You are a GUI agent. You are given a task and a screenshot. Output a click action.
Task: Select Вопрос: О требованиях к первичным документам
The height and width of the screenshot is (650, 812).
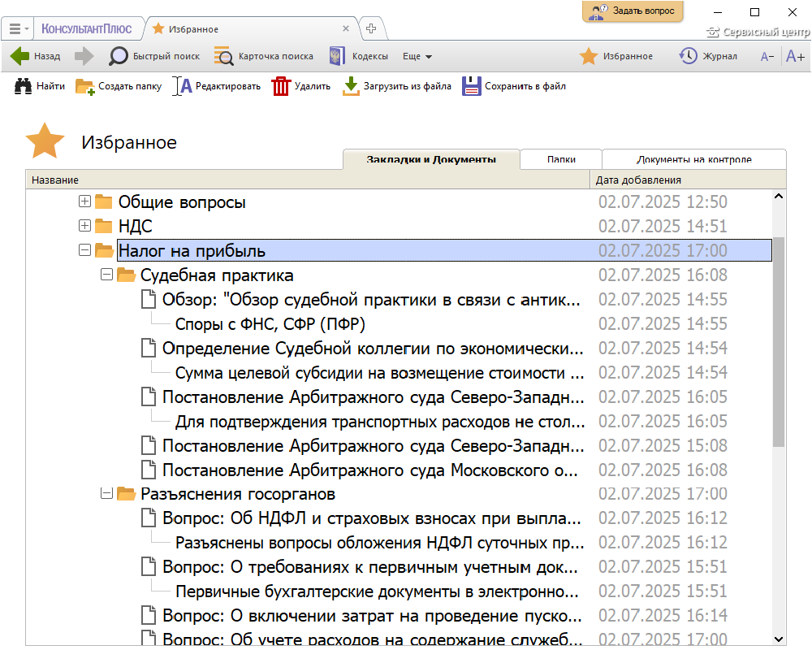[x=369, y=566]
